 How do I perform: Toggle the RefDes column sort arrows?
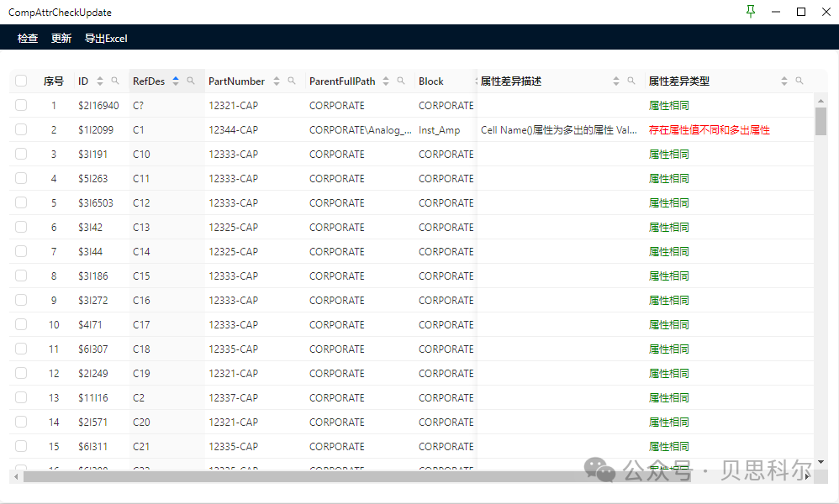(176, 81)
